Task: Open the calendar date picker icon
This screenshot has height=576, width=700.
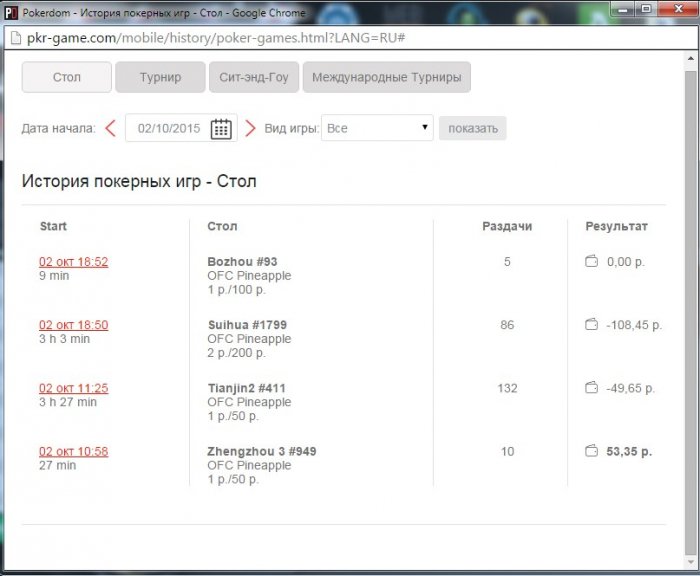Action: (221, 129)
